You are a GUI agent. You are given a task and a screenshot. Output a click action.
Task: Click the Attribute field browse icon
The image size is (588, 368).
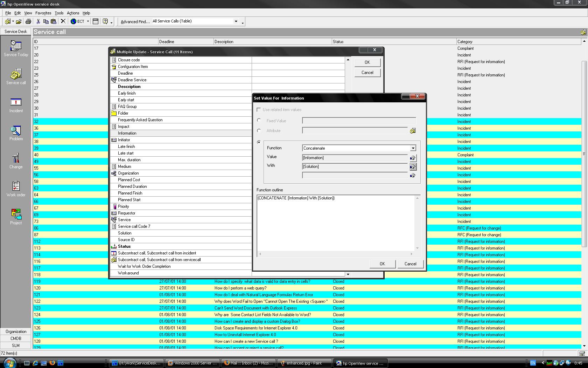click(x=413, y=131)
